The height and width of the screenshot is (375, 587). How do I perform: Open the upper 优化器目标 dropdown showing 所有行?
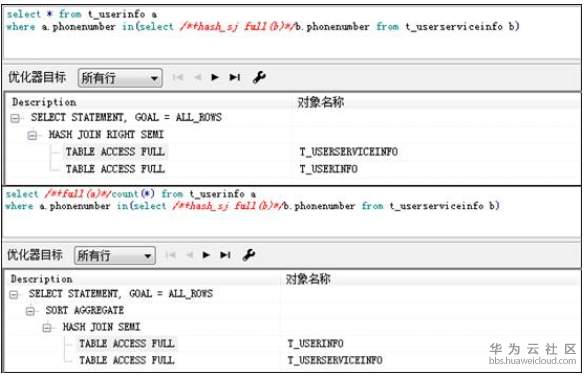coord(120,78)
